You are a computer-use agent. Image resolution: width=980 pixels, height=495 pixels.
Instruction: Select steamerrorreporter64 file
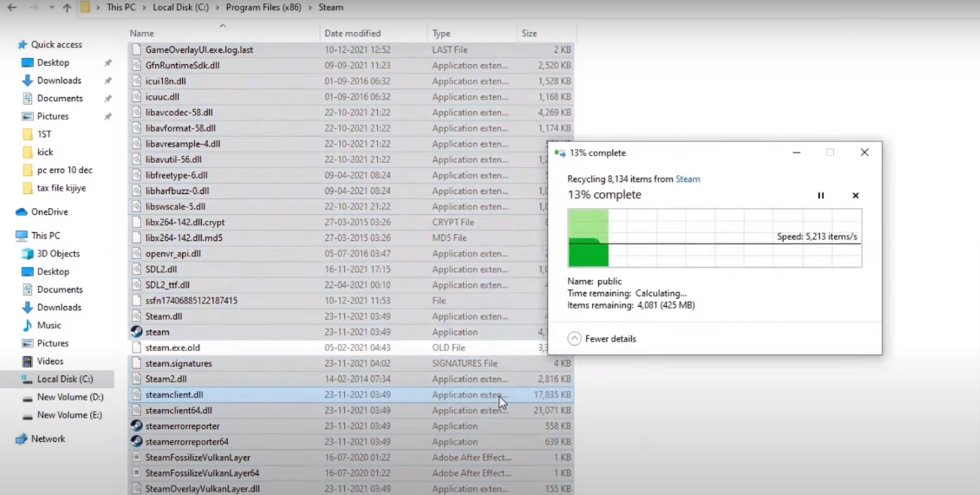click(187, 442)
